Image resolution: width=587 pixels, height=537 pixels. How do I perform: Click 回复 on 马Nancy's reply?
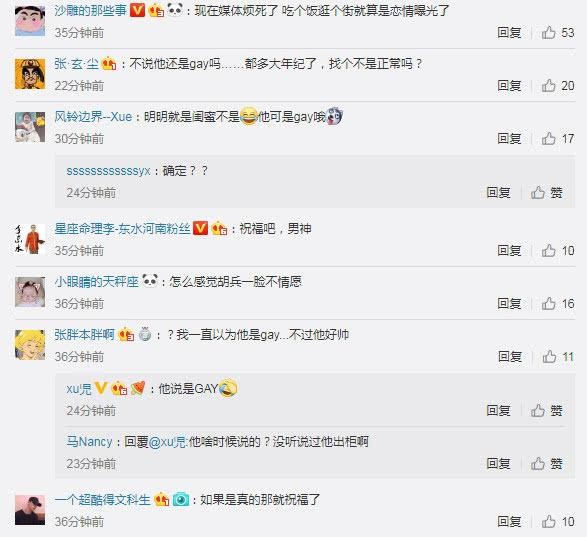coord(498,464)
